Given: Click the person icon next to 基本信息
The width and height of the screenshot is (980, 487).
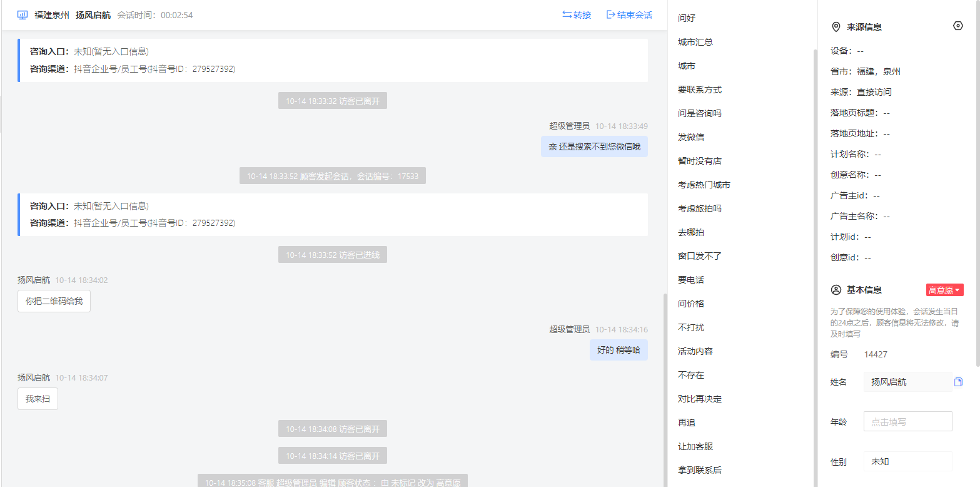Looking at the screenshot, I should 836,290.
